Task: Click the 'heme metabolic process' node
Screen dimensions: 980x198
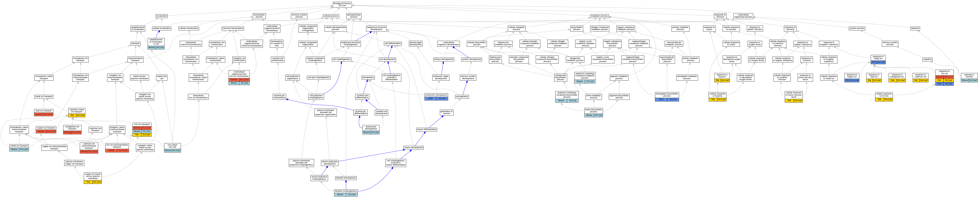Action: click(593, 97)
